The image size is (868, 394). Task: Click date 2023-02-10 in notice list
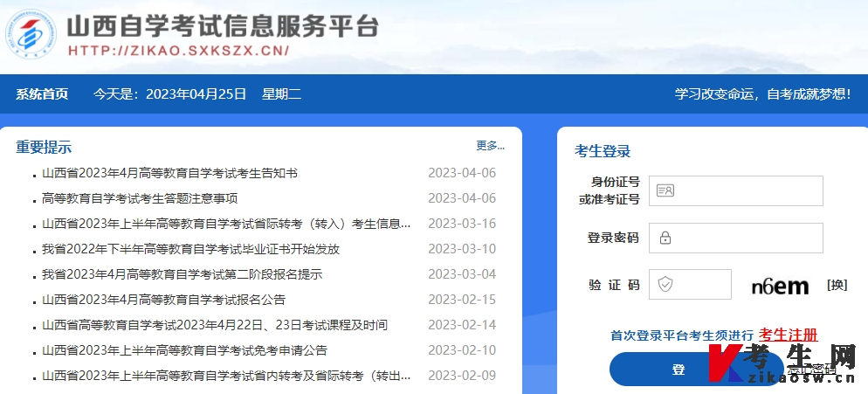[462, 350]
